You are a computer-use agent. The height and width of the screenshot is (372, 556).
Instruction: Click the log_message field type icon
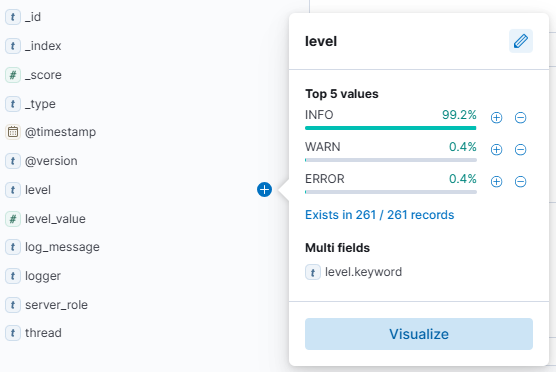(x=13, y=247)
